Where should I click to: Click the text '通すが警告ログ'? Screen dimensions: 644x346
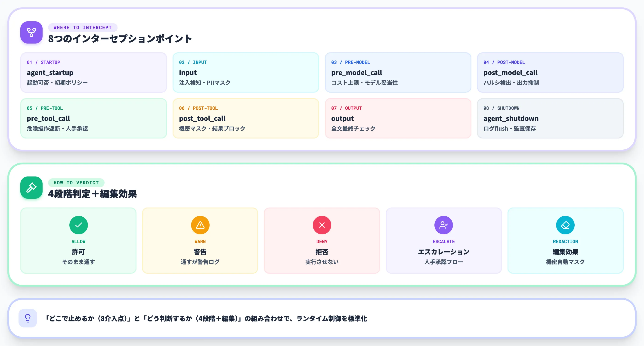pos(200,262)
